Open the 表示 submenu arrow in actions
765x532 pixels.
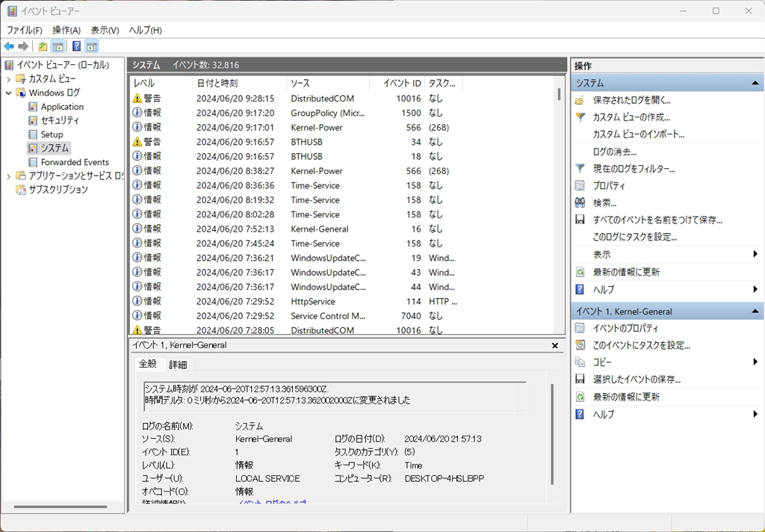tap(755, 254)
